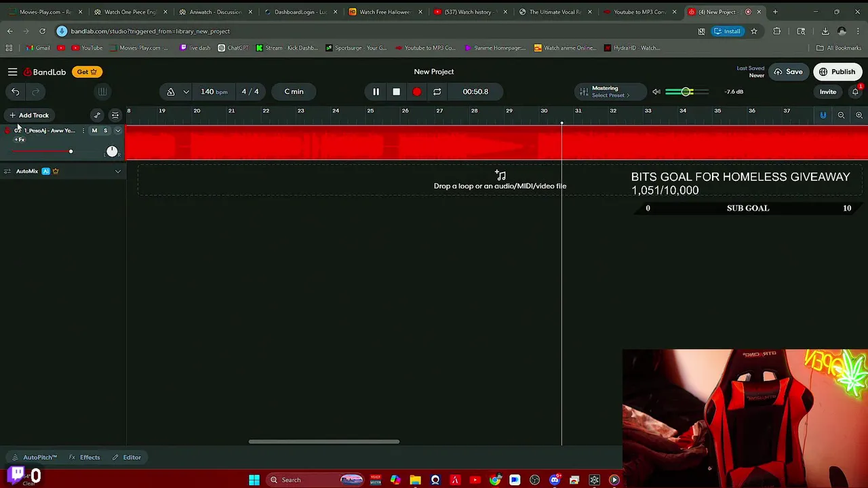
Task: Click the drop loop or audio file area
Action: pos(500,181)
